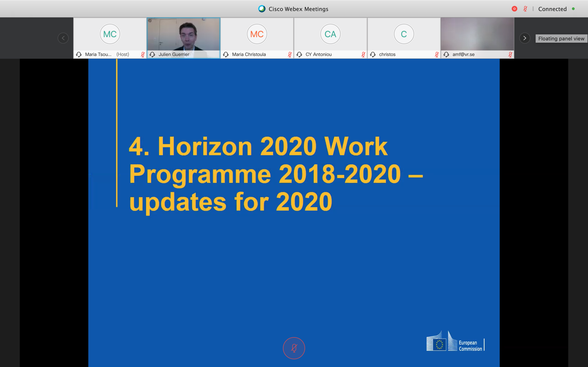Click headset icon next to CY Antoniou

coord(299,54)
